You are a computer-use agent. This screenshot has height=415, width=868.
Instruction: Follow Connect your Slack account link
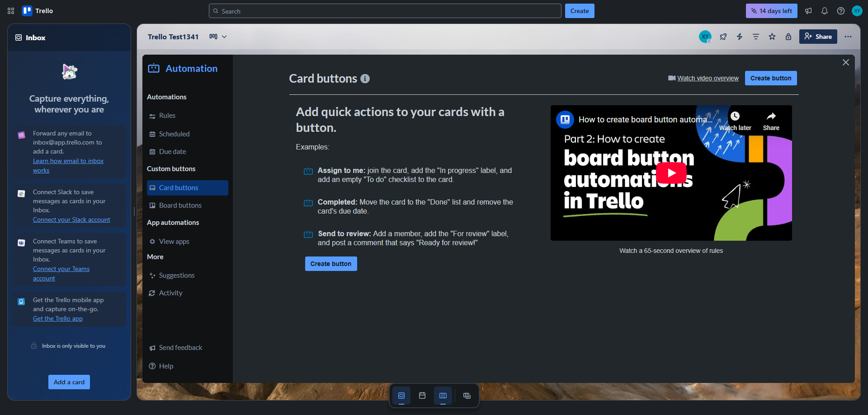click(71, 219)
